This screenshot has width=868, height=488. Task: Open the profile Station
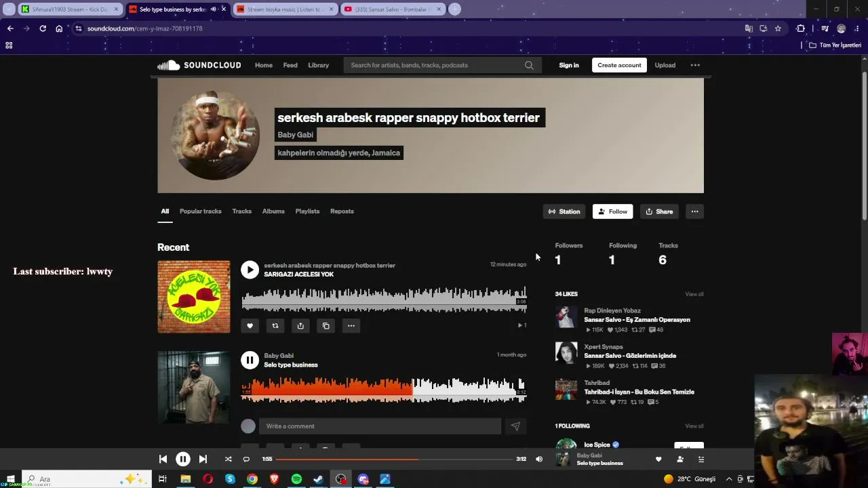(x=564, y=211)
